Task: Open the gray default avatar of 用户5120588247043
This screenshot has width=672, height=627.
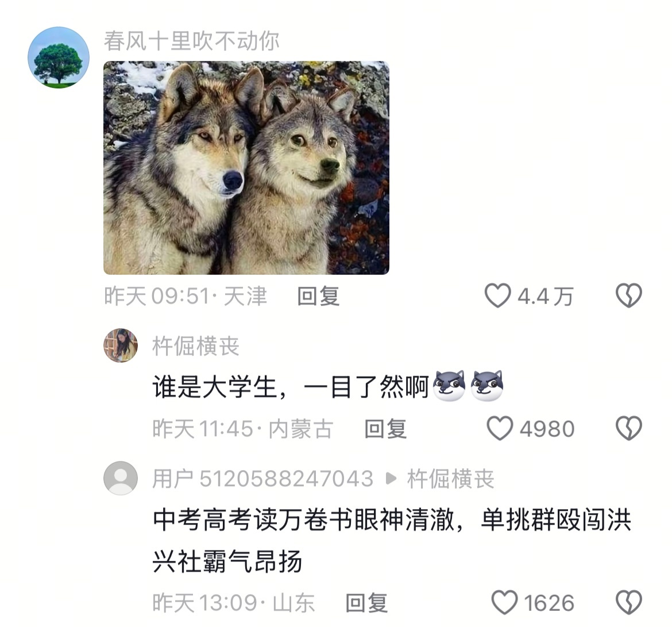Action: 121,478
